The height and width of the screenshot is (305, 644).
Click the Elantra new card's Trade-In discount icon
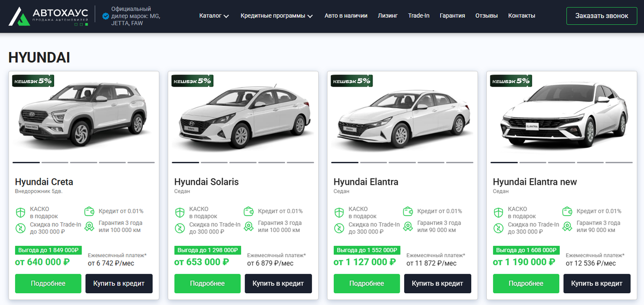499,228
